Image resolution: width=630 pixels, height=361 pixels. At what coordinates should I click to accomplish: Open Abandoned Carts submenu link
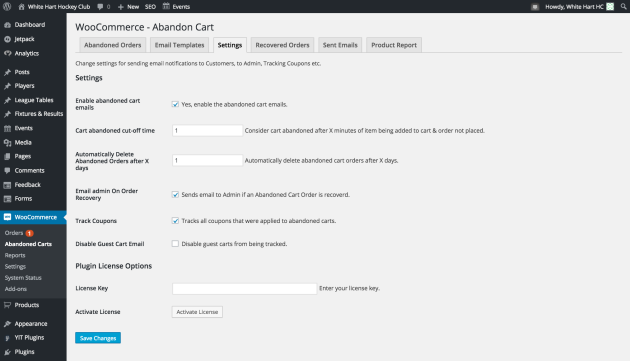(28, 244)
